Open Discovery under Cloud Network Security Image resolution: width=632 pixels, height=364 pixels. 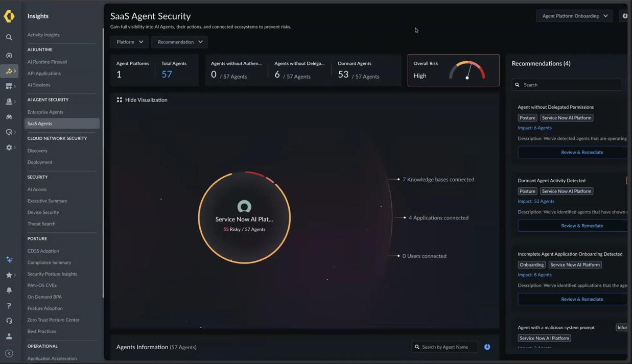[37, 151]
